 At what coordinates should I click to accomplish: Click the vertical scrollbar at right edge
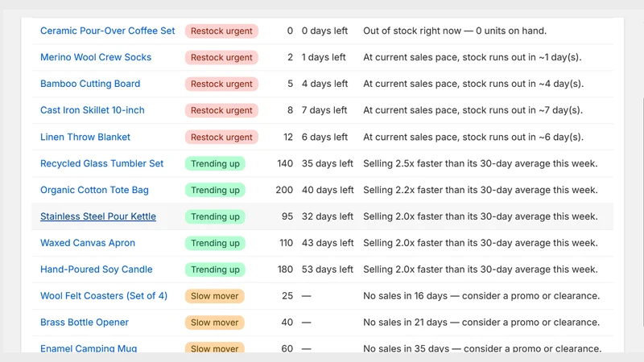tap(642, 212)
